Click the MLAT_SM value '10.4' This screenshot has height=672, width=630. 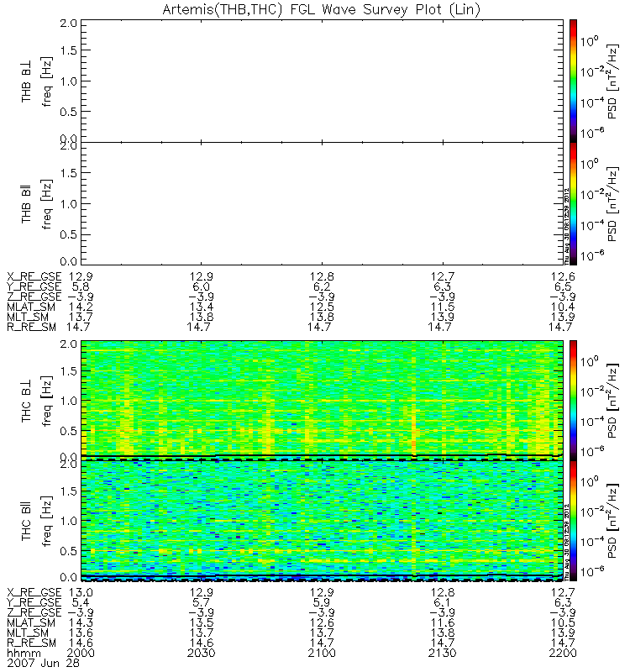[x=563, y=307]
